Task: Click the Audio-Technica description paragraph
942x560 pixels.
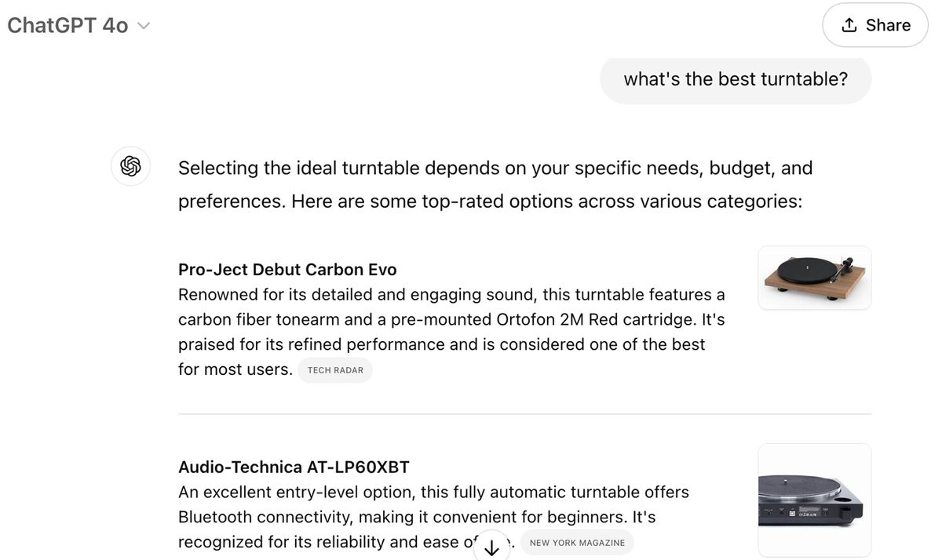Action: [x=433, y=517]
